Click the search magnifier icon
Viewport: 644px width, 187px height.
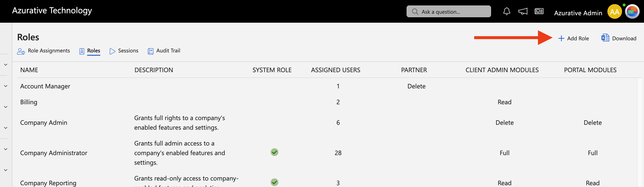415,12
